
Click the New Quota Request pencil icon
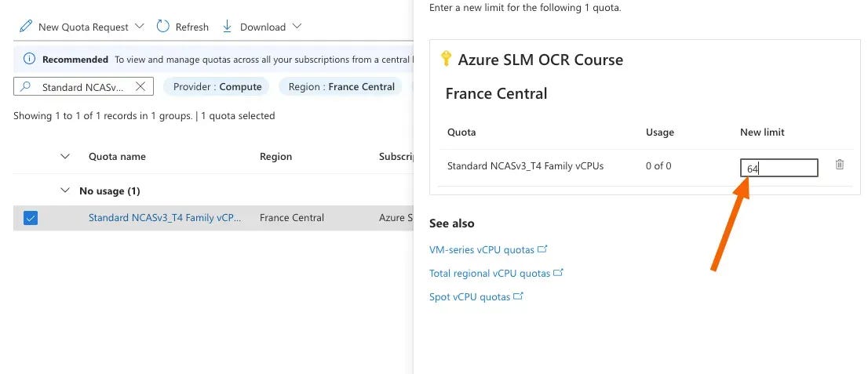25,26
